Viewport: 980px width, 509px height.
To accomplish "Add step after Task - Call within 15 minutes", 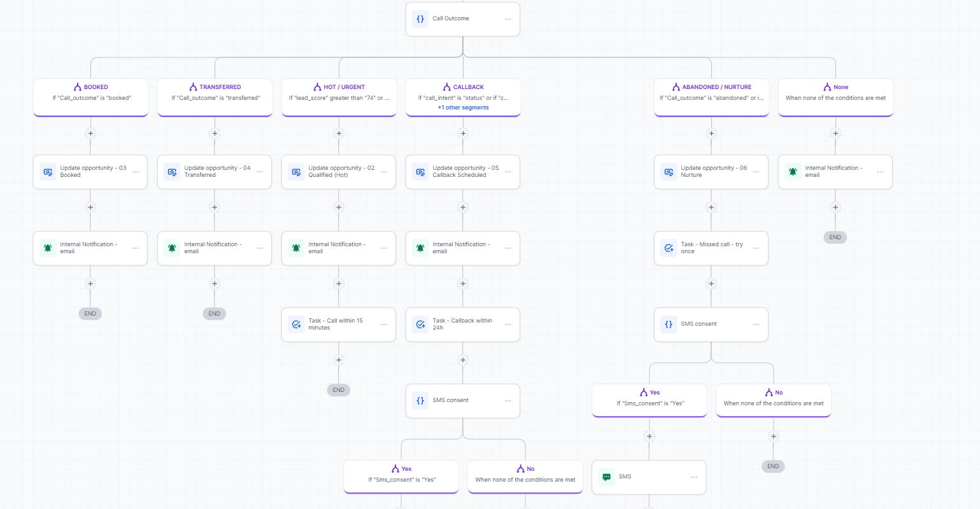I will 339,360.
